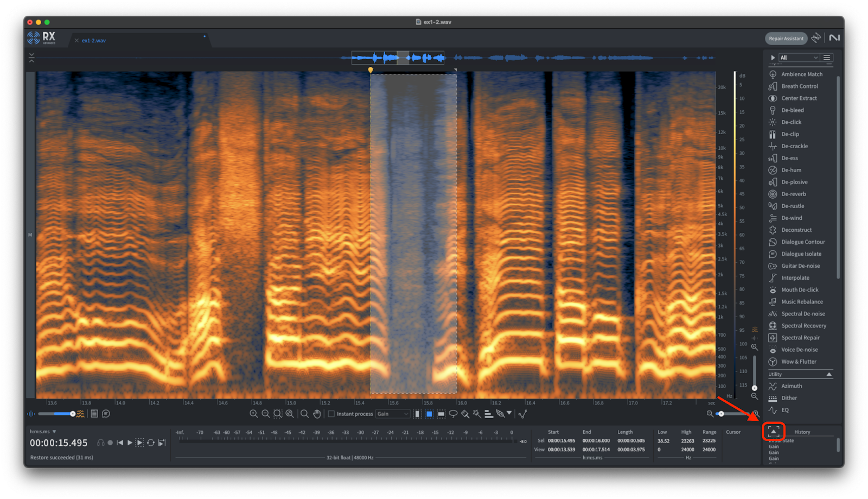Viewport: 868px width, 499px height.
Task: Open the Dialogue Isolate module
Action: click(801, 254)
